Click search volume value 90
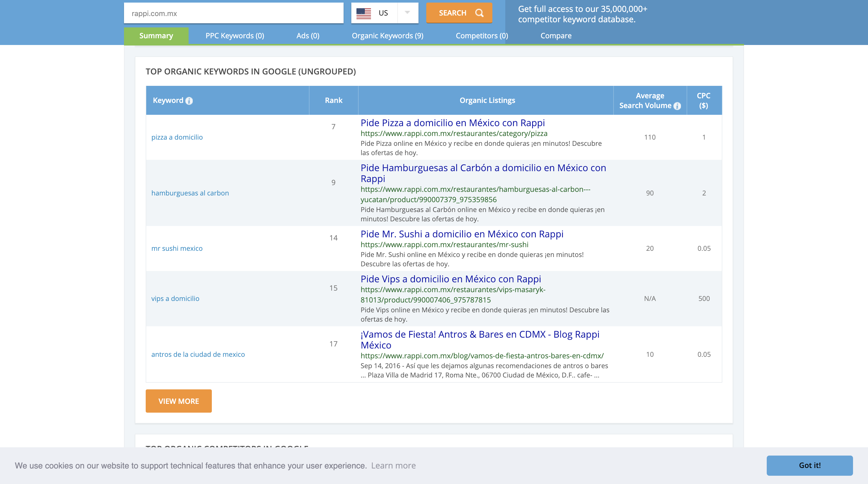Image resolution: width=868 pixels, height=484 pixels. click(x=650, y=193)
